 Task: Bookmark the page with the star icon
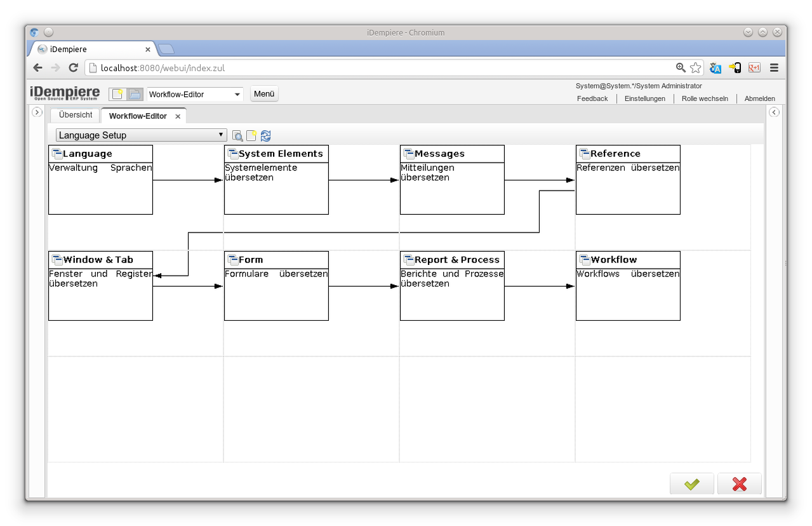[x=696, y=68]
